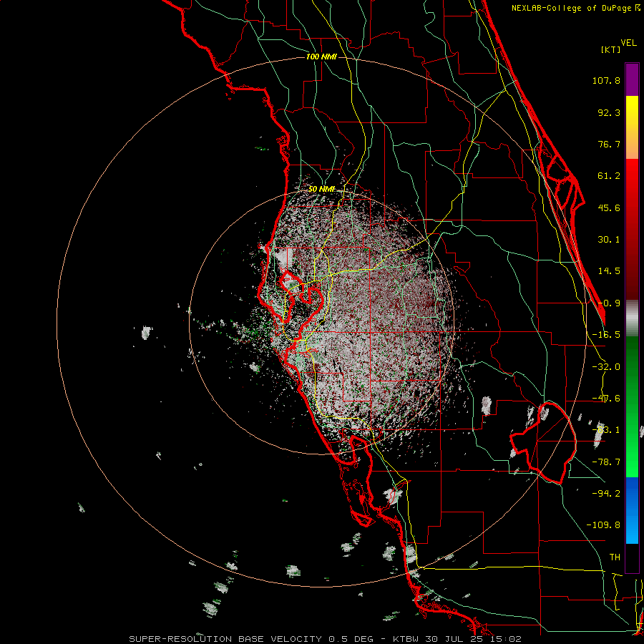Image resolution: width=644 pixels, height=644 pixels.
Task: Select the 30.1 scale value
Action: [609, 240]
